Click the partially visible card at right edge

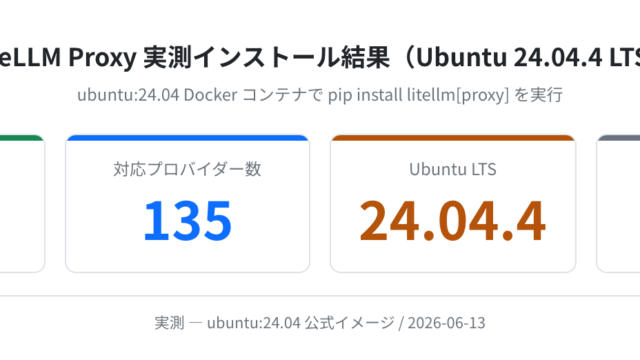[x=618, y=204]
